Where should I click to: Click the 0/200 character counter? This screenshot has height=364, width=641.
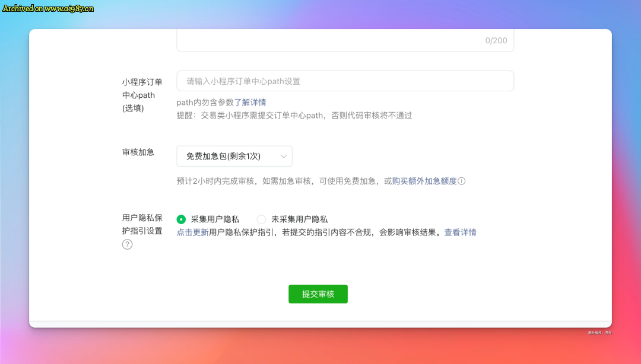click(x=496, y=40)
